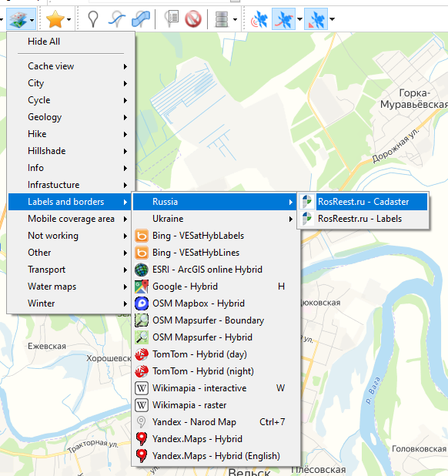
Task: Click the GPS satellite connect icon
Action: click(x=259, y=19)
